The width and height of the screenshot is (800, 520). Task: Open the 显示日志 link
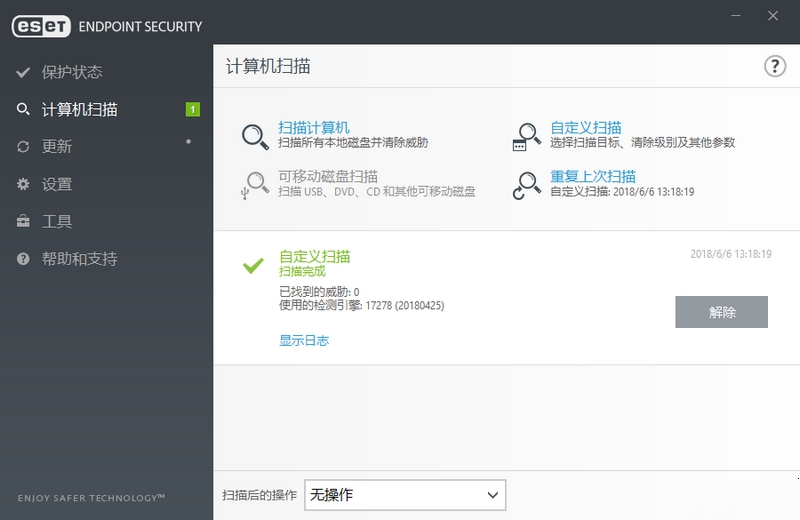click(304, 340)
